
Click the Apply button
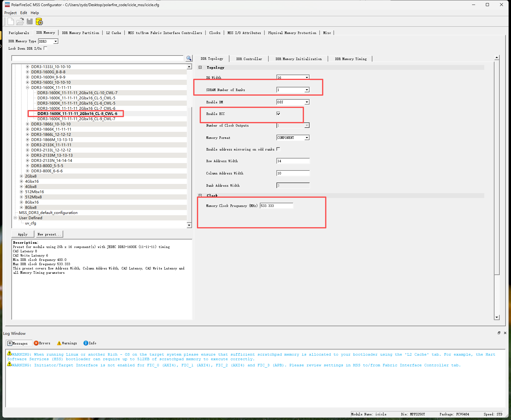pyautogui.click(x=23, y=234)
